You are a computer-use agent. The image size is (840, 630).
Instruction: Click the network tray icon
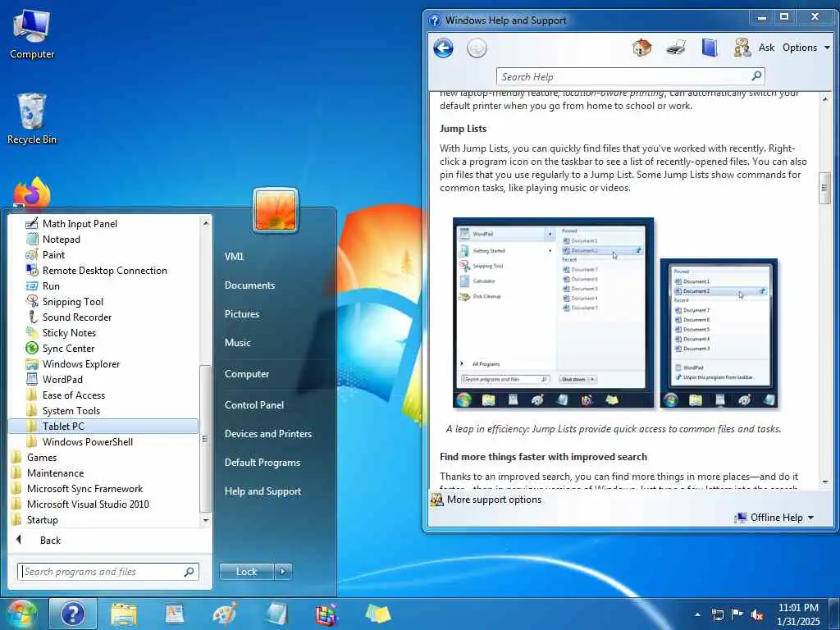(x=718, y=615)
